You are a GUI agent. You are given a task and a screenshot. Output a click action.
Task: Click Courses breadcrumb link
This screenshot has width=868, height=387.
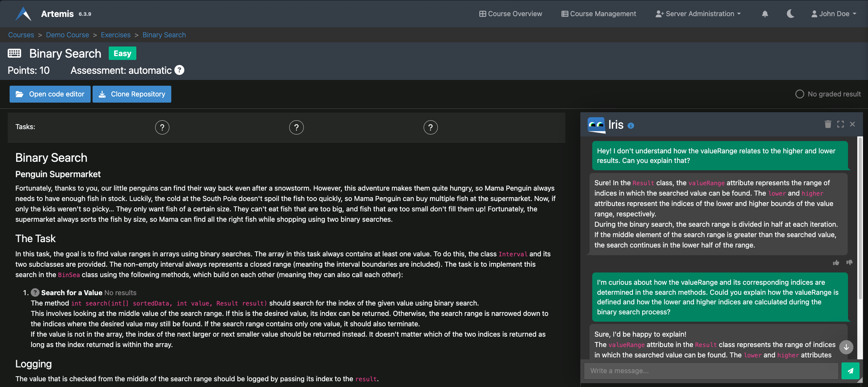pos(21,35)
